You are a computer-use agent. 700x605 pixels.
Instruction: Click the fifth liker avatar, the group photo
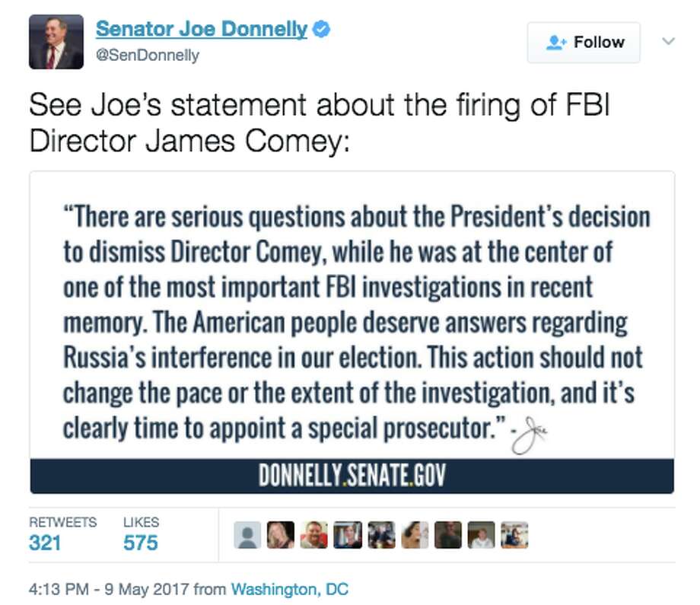pyautogui.click(x=380, y=535)
